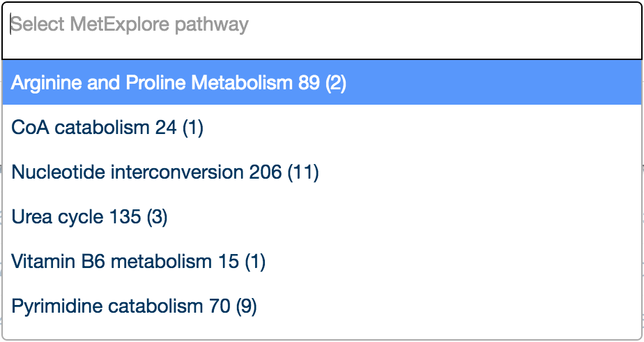Choose the last listed pathway, Pyrimidine catabolism
The width and height of the screenshot is (644, 342).
321,306
